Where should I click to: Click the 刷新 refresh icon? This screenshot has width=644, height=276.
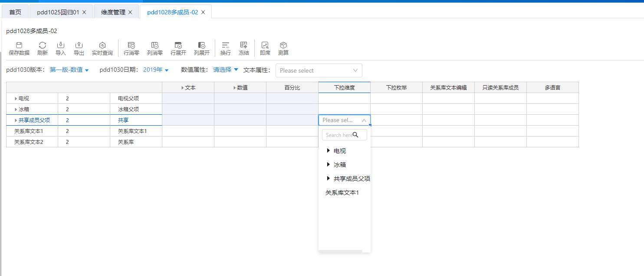tap(43, 45)
